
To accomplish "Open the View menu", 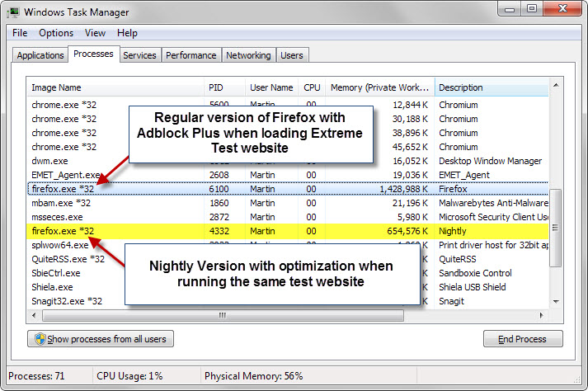I will [x=95, y=33].
